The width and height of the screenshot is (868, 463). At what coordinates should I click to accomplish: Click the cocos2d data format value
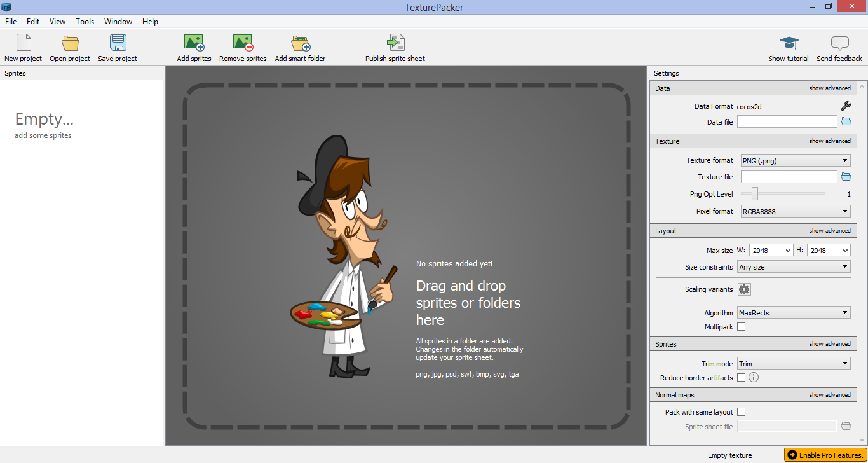click(749, 106)
